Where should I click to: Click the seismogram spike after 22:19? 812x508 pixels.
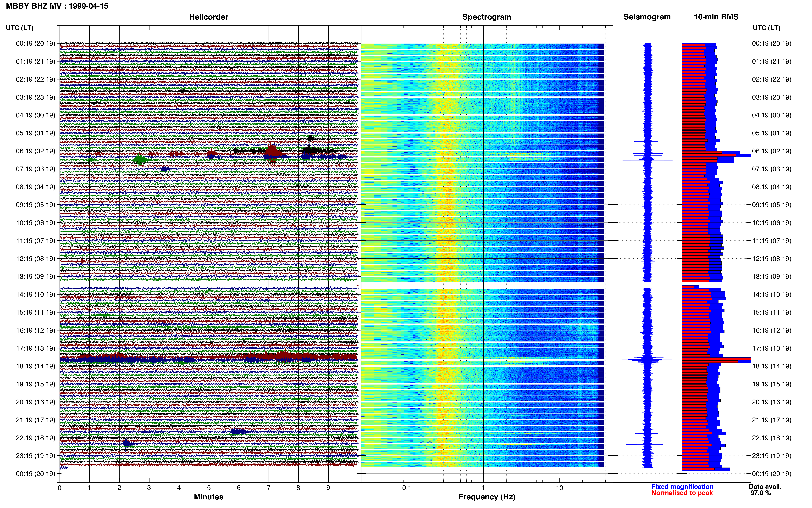[645, 445]
